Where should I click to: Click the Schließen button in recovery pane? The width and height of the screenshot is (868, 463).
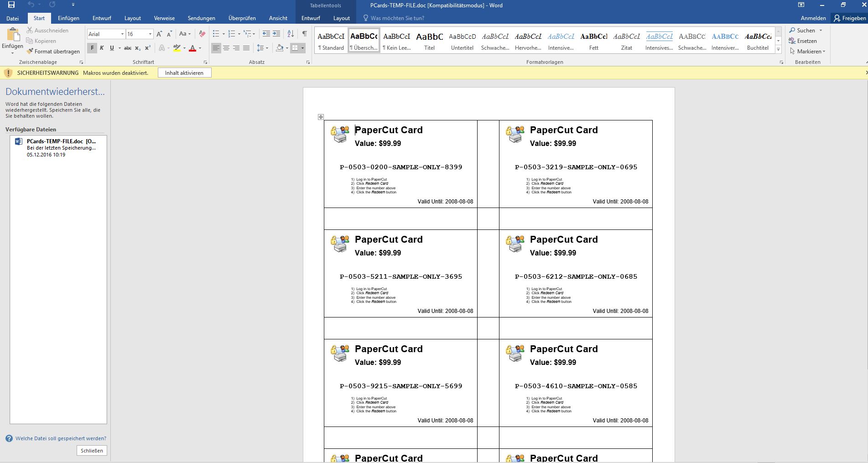[x=92, y=451]
